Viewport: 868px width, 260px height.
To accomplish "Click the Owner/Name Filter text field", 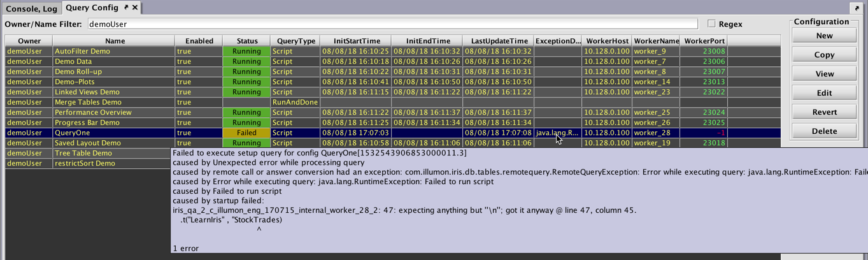I will pyautogui.click(x=392, y=24).
